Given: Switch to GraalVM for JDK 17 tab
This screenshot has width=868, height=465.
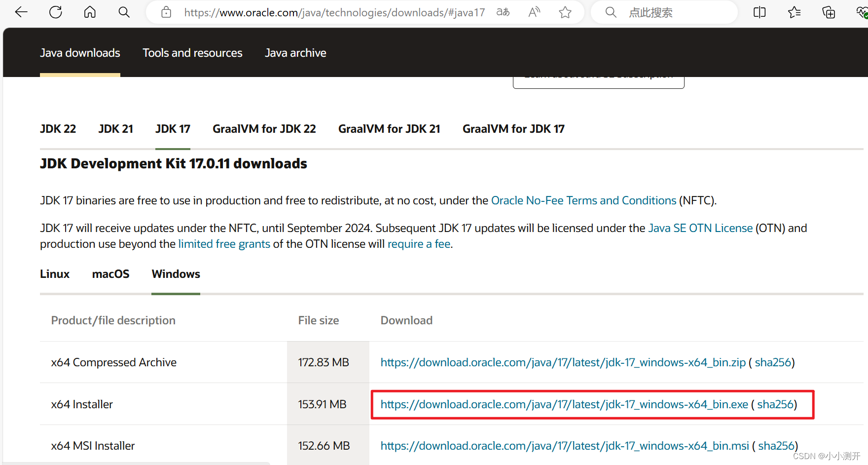Looking at the screenshot, I should point(513,129).
